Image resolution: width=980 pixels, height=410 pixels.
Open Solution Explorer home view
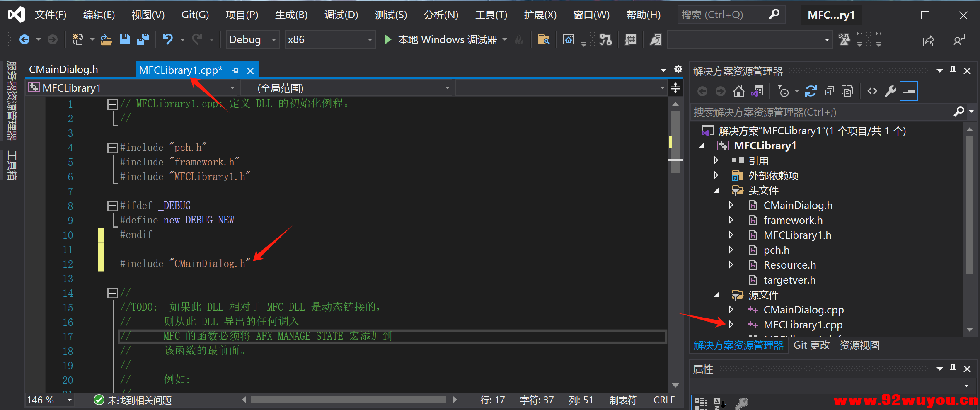coord(738,91)
